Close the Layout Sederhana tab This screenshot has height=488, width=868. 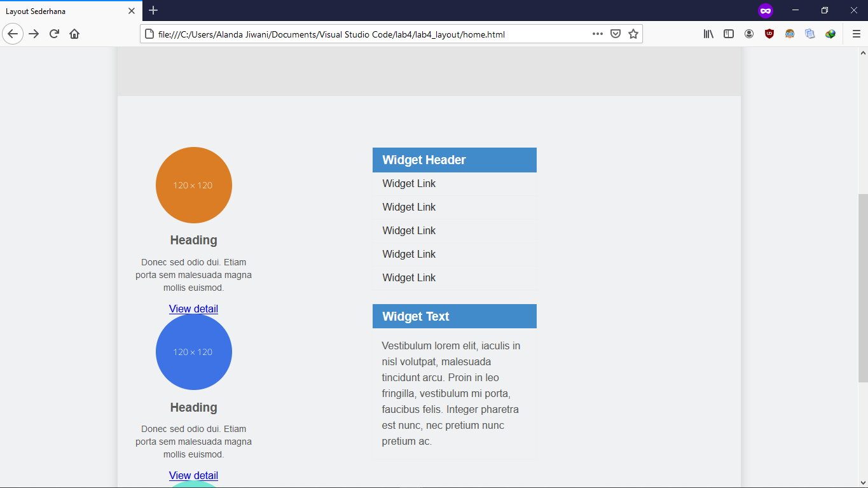coord(132,11)
